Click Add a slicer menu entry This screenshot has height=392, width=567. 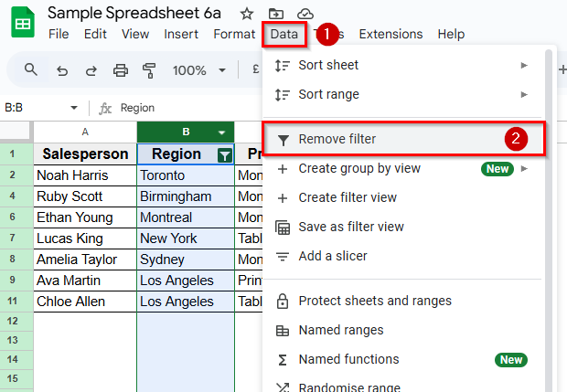click(332, 257)
